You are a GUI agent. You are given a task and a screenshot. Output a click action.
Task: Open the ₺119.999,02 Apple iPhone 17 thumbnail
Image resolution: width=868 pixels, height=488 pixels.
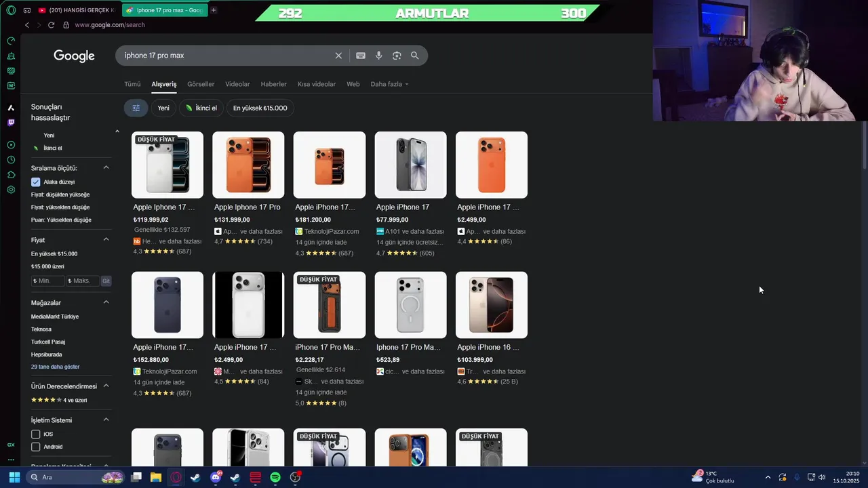(167, 165)
